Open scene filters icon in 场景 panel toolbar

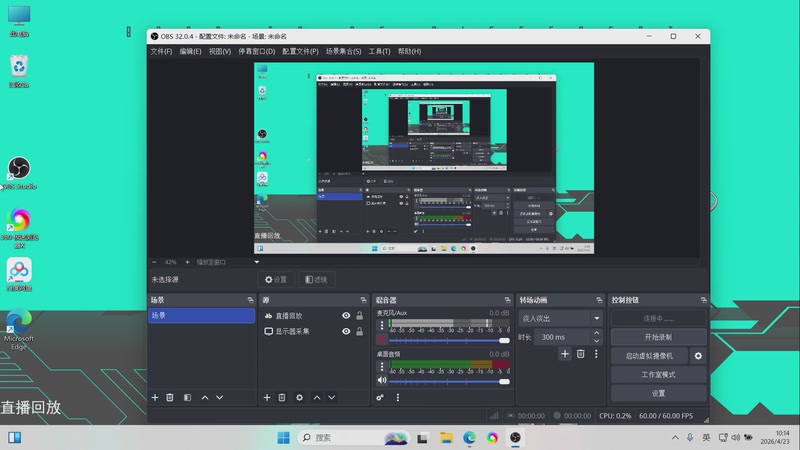pyautogui.click(x=187, y=397)
